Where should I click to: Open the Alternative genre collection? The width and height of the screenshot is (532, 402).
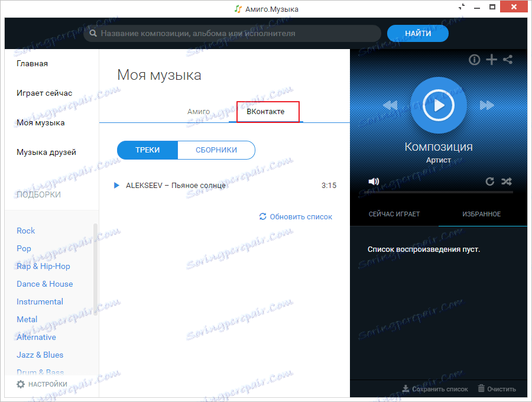tap(36, 337)
